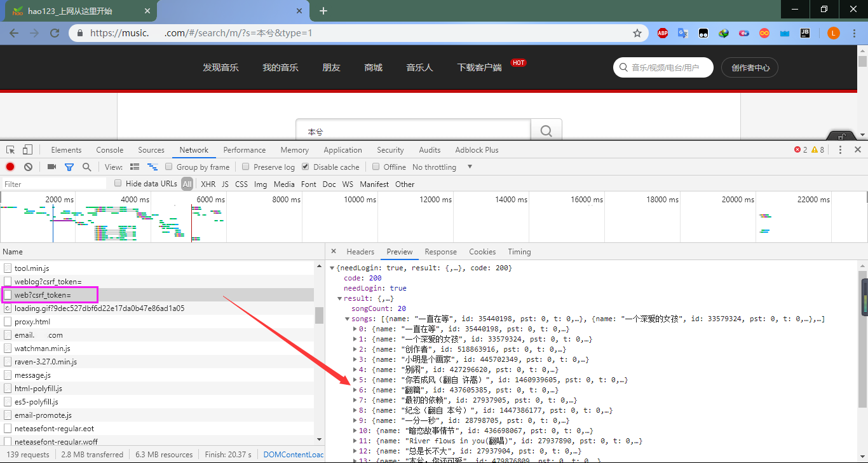This screenshot has height=463, width=868.
Task: Filter requests by XHR type
Action: pos(208,184)
